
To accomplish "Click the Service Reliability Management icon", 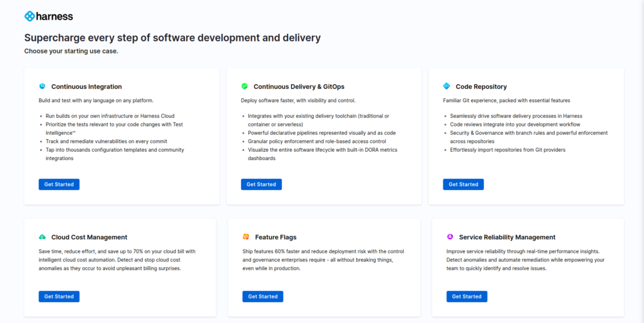I will pos(450,237).
